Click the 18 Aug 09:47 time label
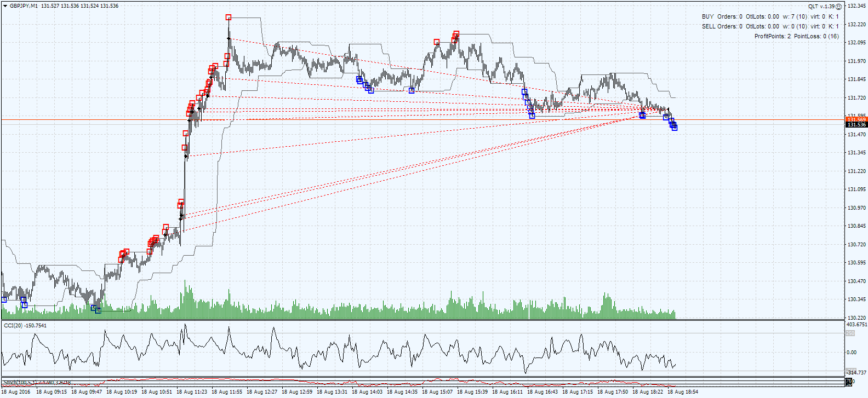 pyautogui.click(x=87, y=392)
